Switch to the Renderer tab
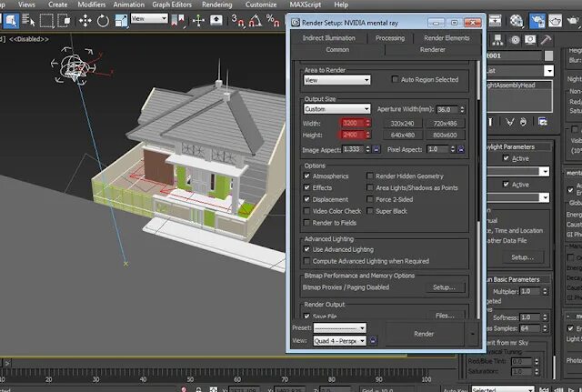This screenshot has height=392, width=582. click(x=433, y=49)
